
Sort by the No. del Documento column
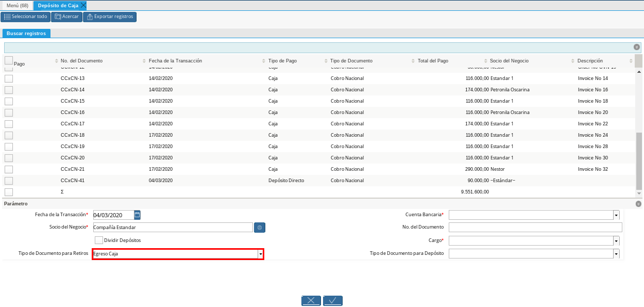click(81, 61)
